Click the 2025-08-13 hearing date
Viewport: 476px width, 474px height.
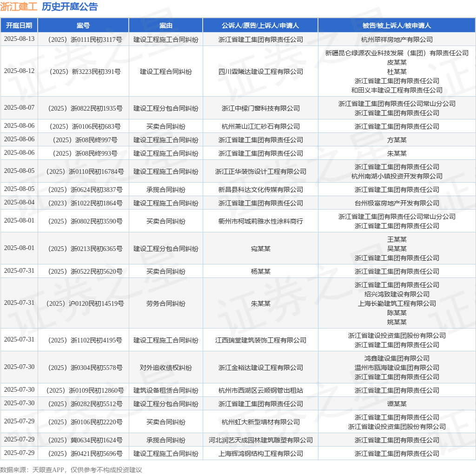pos(19,39)
